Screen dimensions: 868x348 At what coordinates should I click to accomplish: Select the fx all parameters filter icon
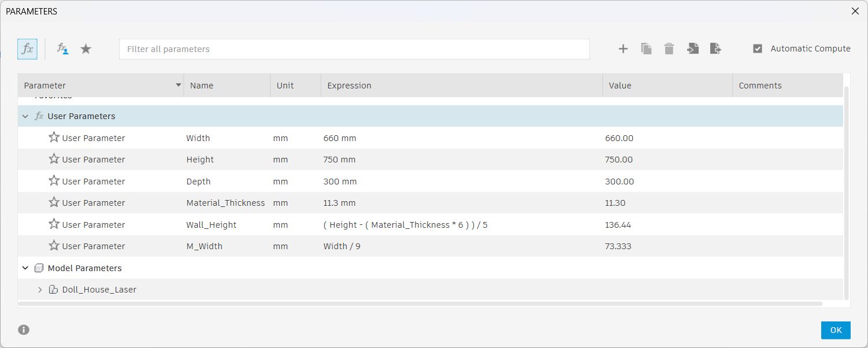(27, 49)
